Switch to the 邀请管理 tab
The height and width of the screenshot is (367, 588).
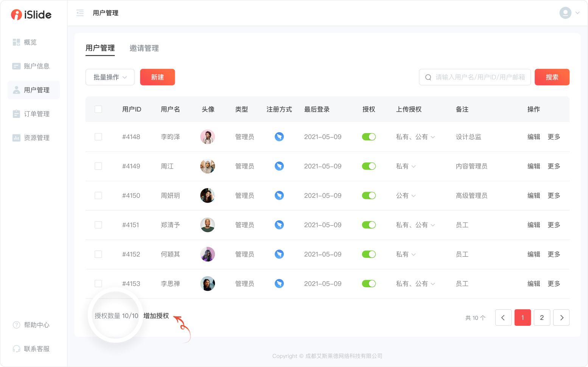[144, 48]
